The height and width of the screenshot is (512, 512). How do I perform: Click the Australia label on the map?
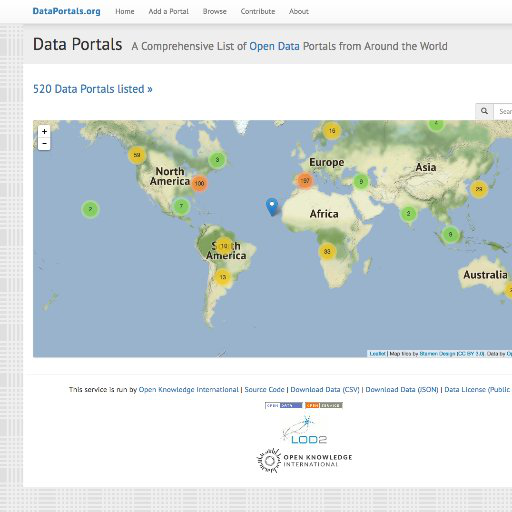485,275
